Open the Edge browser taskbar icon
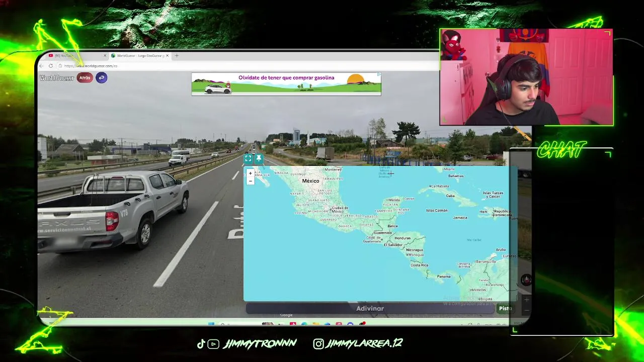The height and width of the screenshot is (362, 644). (x=304, y=324)
